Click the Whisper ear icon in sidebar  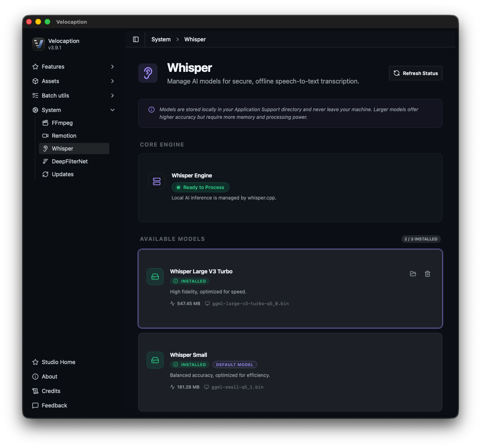(x=45, y=148)
